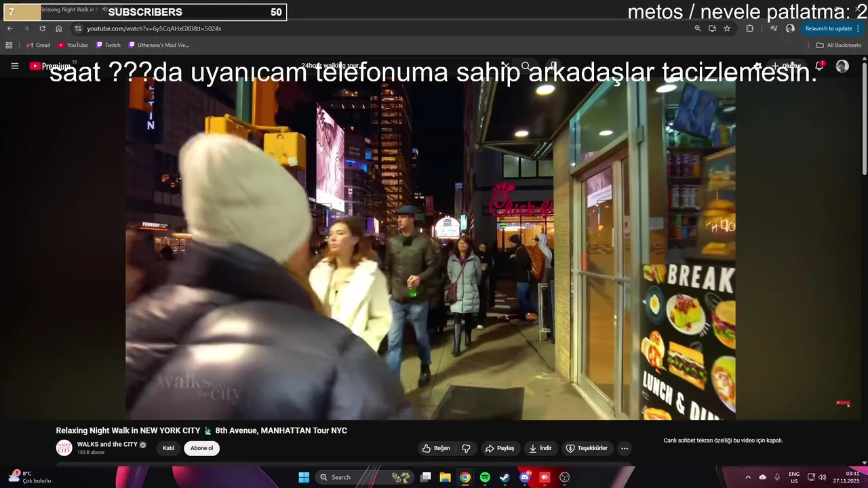Like the video with Beğen
This screenshot has width=868, height=488.
click(436, 448)
